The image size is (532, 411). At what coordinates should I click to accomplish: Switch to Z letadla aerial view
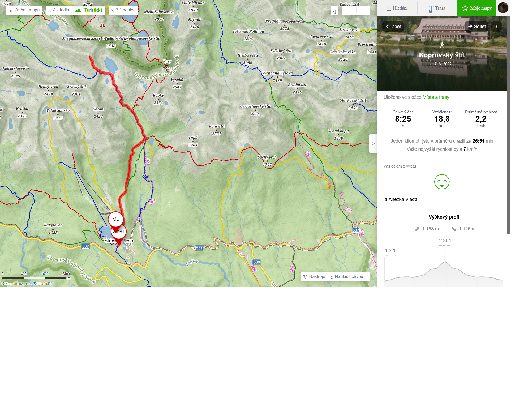(59, 10)
